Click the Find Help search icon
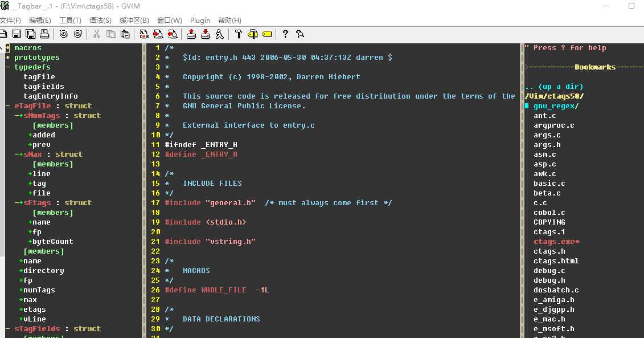644x338 pixels. [x=300, y=34]
